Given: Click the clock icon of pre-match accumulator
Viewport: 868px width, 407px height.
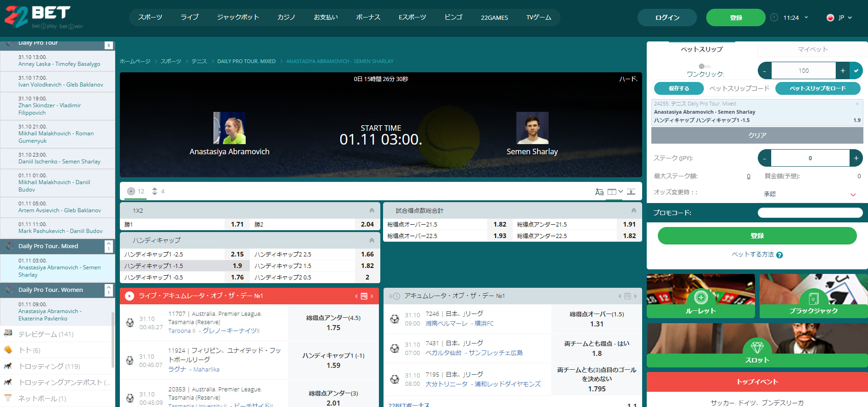Looking at the screenshot, I should click(394, 296).
